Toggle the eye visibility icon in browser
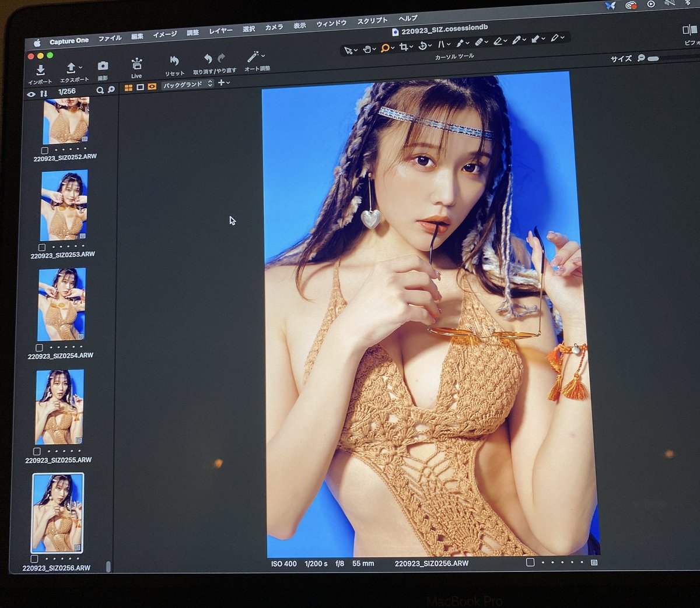The height and width of the screenshot is (608, 700). 32,94
